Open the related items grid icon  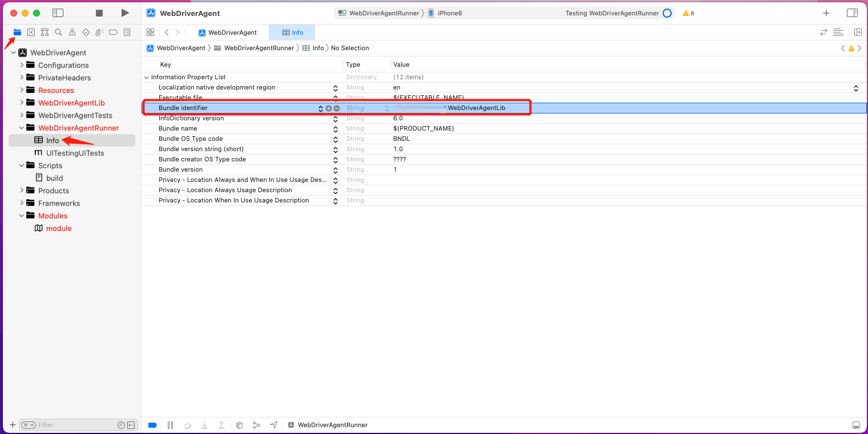pyautogui.click(x=150, y=33)
